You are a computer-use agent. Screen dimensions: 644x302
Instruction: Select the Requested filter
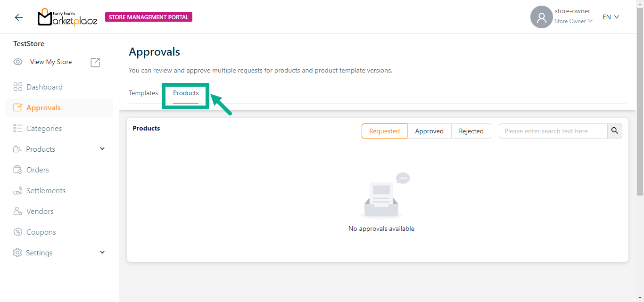384,131
